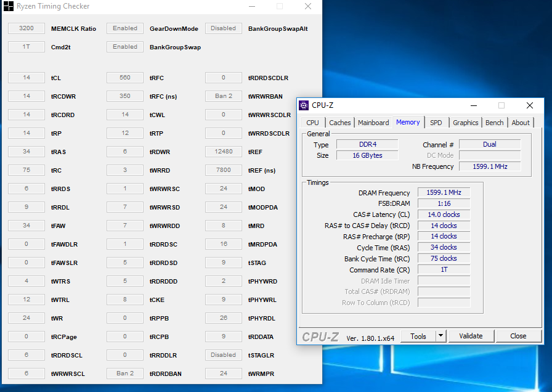Click the tWTRL value 12 field
Image resolution: width=552 pixels, height=392 pixels.
point(26,300)
